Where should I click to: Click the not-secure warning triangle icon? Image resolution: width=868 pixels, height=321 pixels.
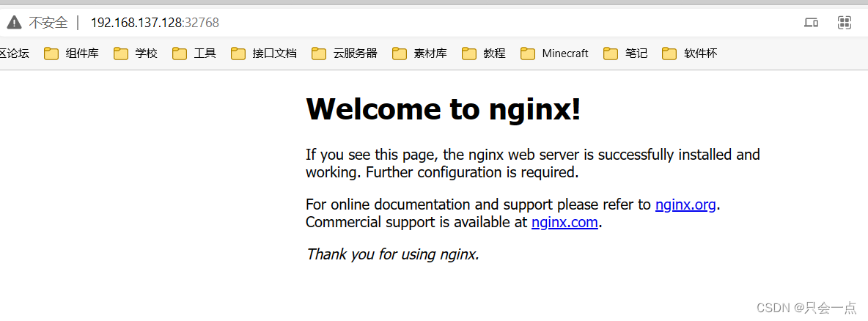click(15, 23)
